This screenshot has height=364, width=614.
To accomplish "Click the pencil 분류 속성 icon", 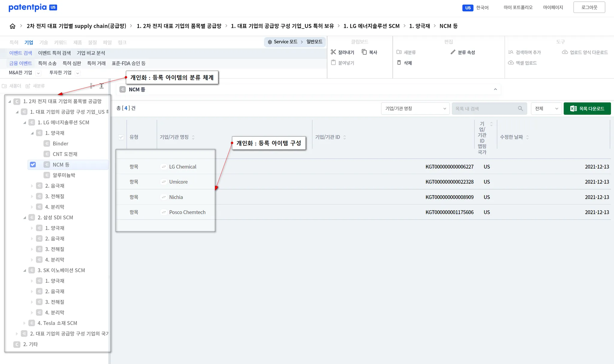I will [453, 52].
